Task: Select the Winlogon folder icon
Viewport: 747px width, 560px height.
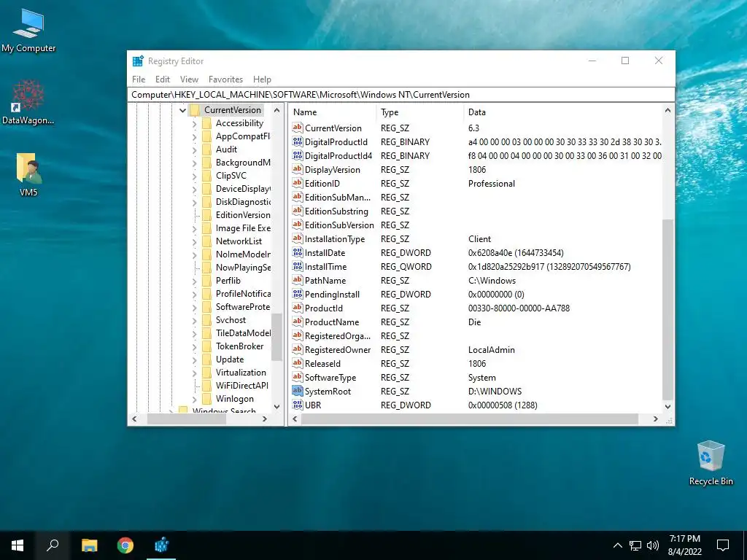Action: (x=206, y=399)
